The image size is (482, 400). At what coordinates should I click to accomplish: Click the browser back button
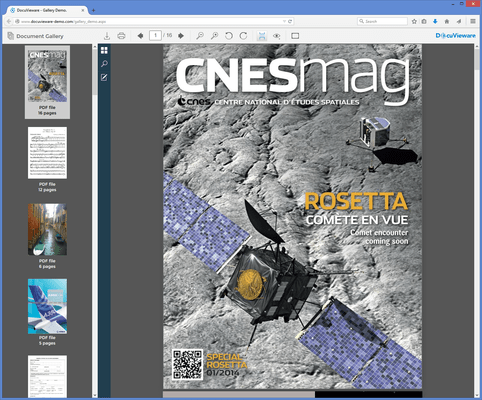click(x=9, y=21)
